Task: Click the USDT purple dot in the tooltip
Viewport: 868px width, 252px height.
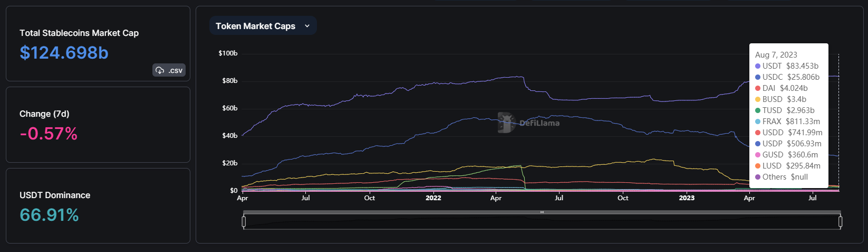Action: (758, 66)
